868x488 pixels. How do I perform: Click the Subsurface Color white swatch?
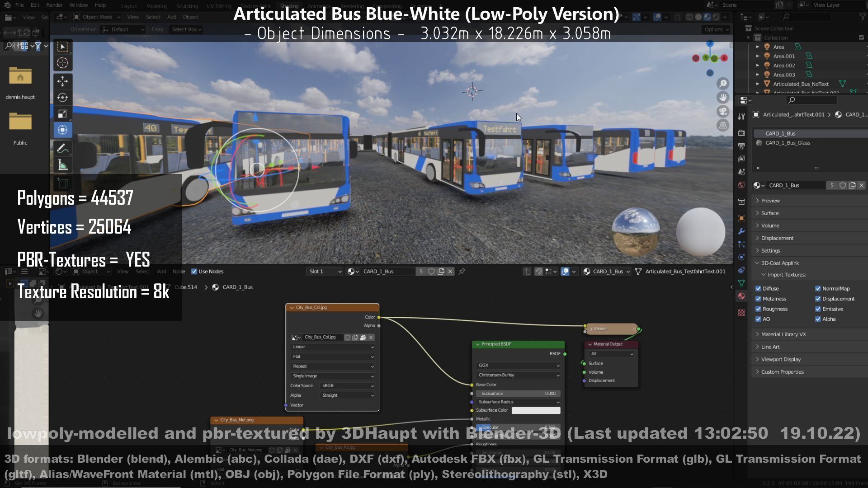click(x=536, y=410)
